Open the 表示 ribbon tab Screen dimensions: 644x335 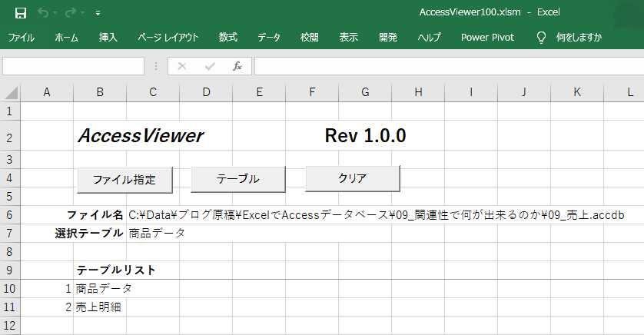(x=349, y=38)
